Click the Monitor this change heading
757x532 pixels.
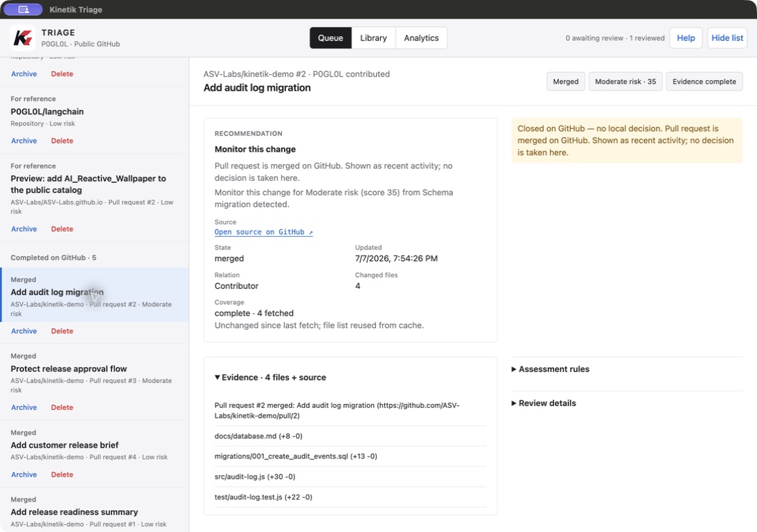tap(255, 149)
